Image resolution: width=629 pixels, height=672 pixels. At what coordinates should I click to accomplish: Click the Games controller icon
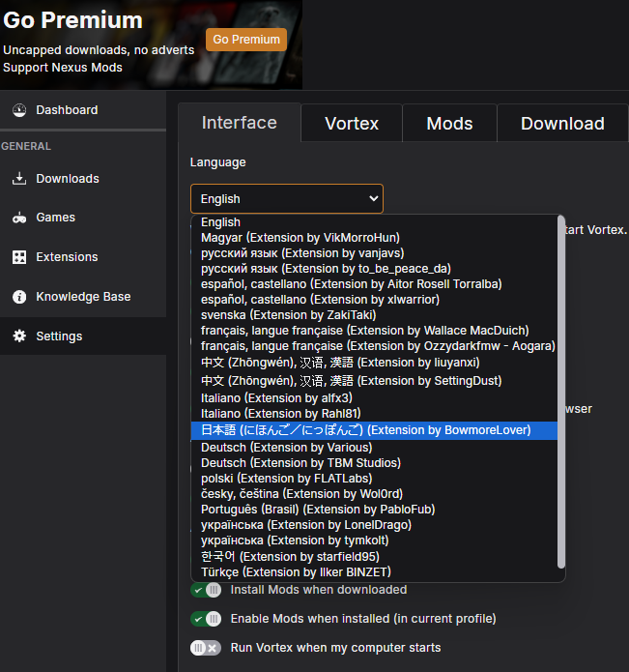tap(19, 218)
